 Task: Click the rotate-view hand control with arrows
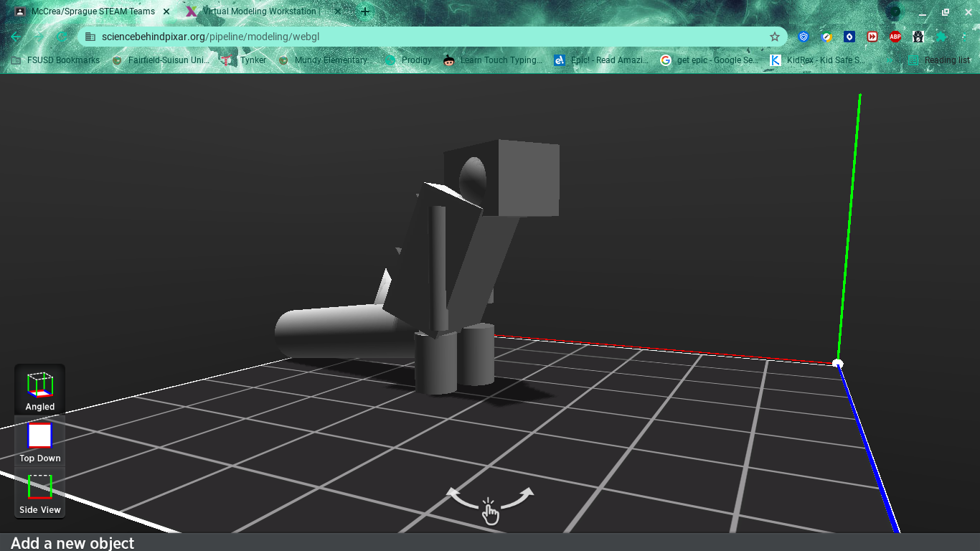[490, 505]
